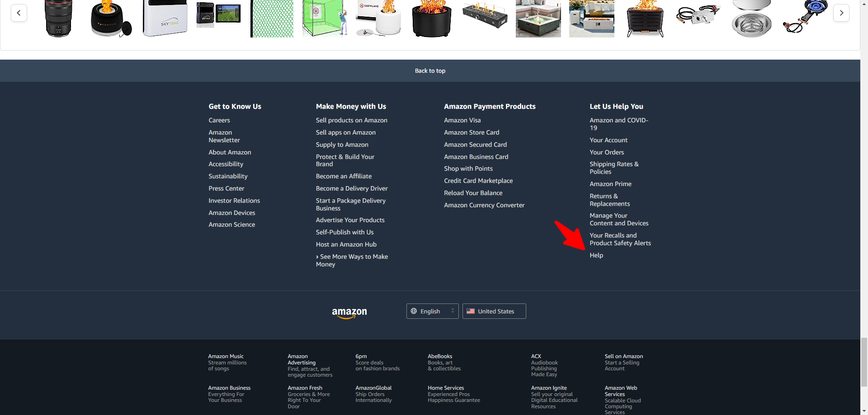
Task: Open Sell apps on Amazon link
Action: (x=346, y=132)
